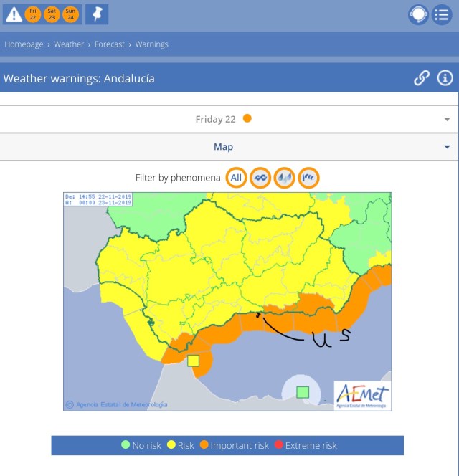Image resolution: width=459 pixels, height=476 pixels.
Task: Click the pushpin location icon
Action: [97, 14]
